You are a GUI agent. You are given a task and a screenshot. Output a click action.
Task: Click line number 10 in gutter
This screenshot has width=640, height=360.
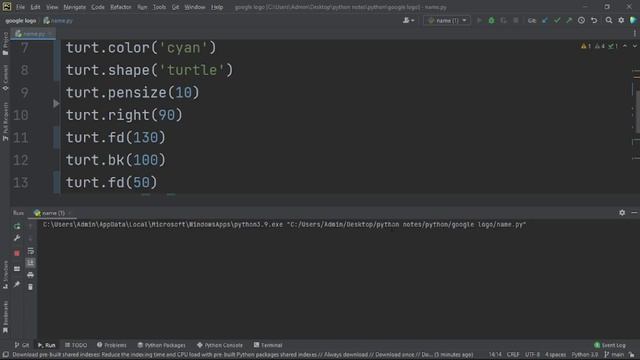[x=20, y=115]
